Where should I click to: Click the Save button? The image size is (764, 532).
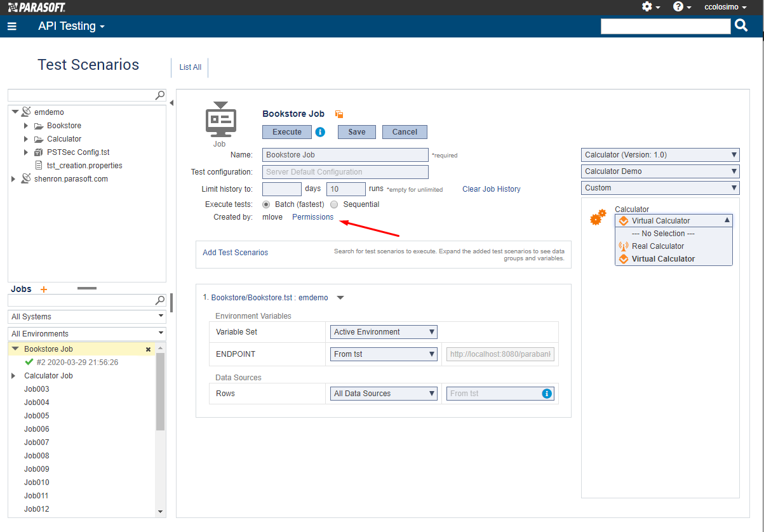click(x=357, y=132)
